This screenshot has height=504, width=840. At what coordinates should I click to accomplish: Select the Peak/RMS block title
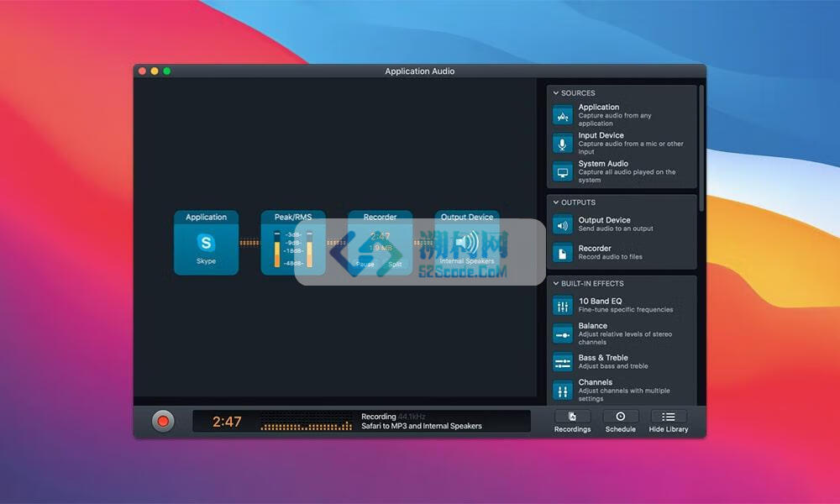(x=293, y=217)
